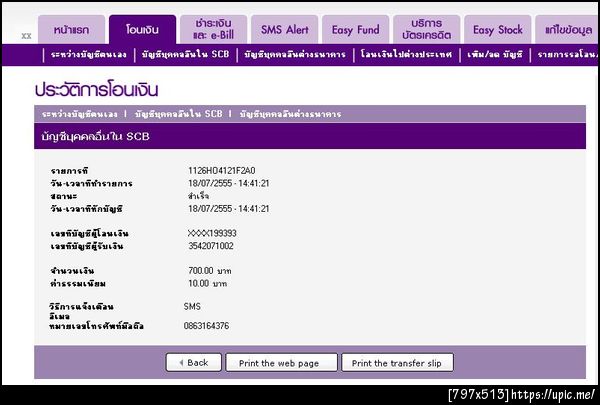The image size is (600, 405).
Task: Click mobile phone number 0863164376
Action: point(206,326)
